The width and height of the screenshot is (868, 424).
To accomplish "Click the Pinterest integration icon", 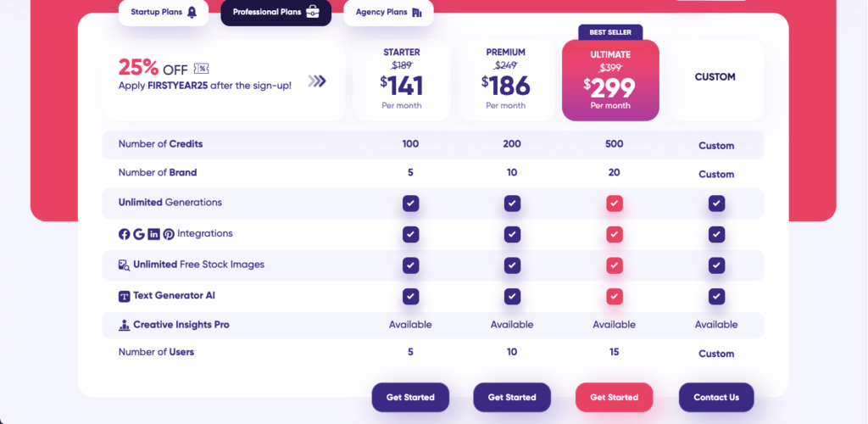I will click(x=169, y=234).
